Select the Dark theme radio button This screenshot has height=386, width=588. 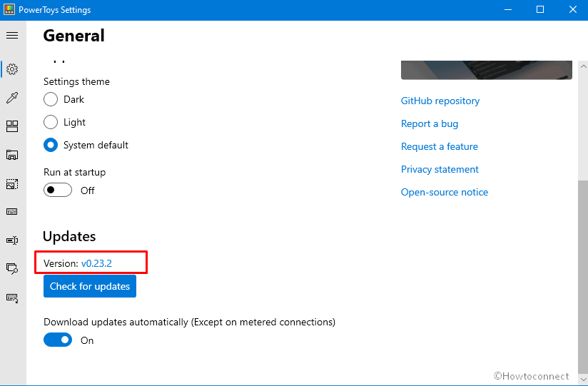tap(51, 99)
